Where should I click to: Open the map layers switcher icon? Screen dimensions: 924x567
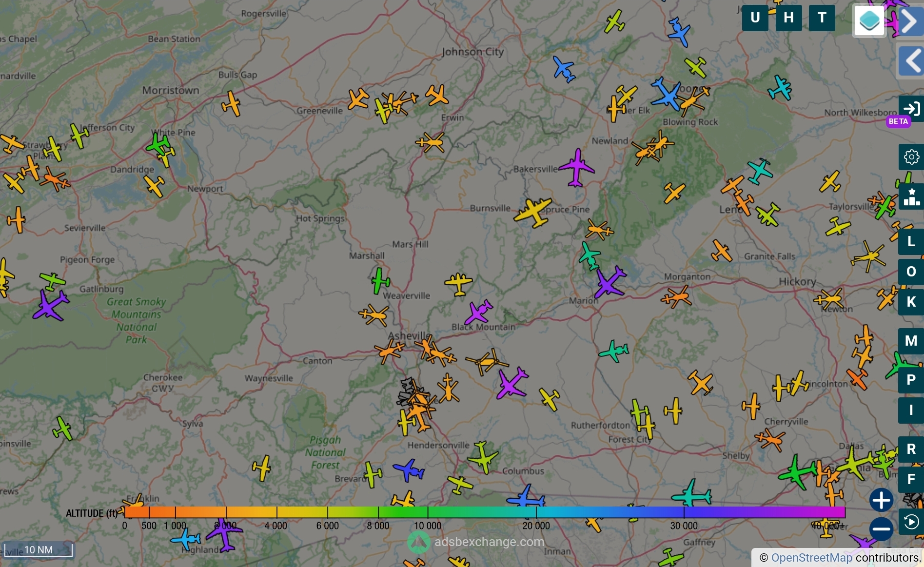click(x=869, y=21)
